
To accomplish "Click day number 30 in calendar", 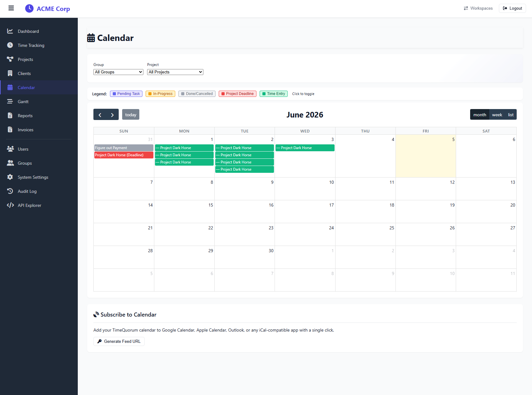I will (271, 251).
